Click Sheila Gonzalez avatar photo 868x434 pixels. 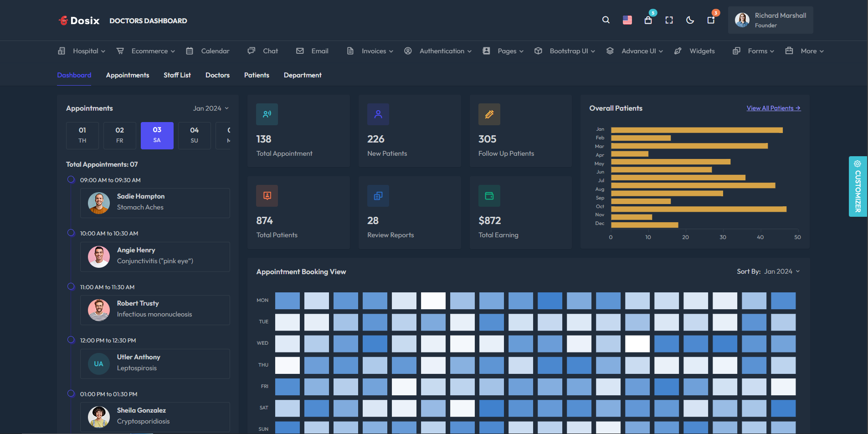(x=99, y=417)
